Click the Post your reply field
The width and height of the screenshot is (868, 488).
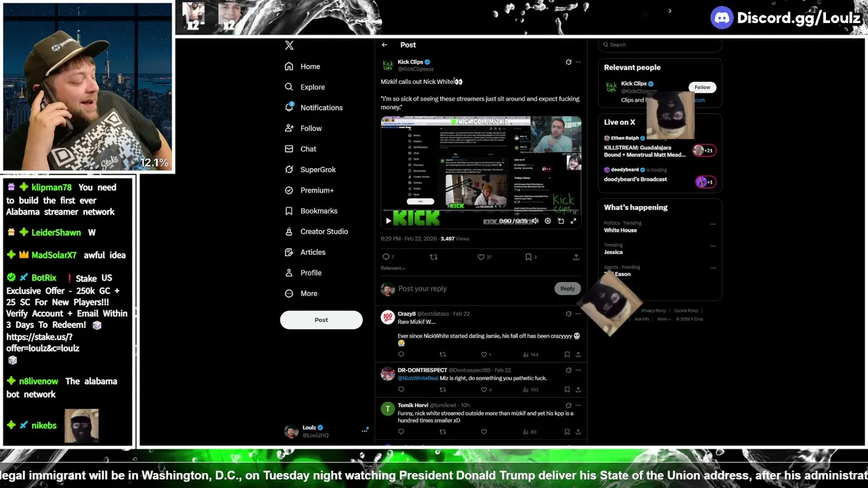point(475,289)
